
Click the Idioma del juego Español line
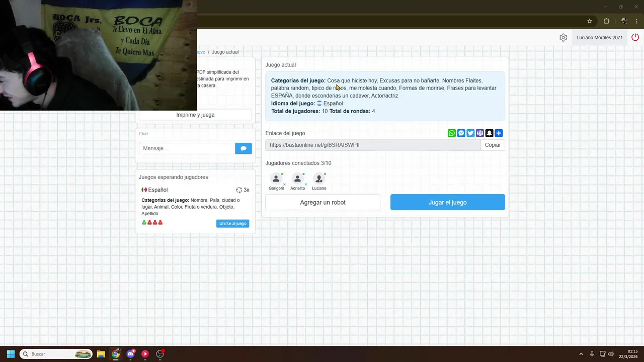pyautogui.click(x=307, y=104)
